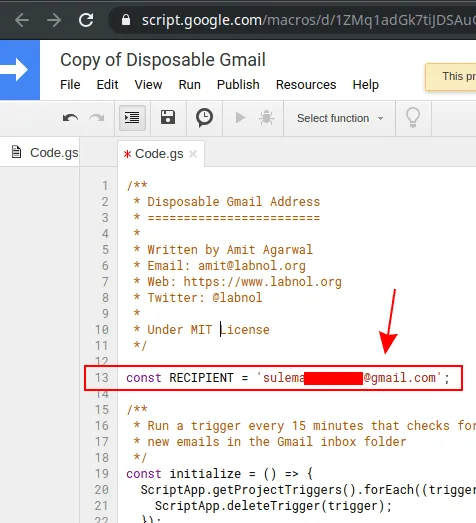Click line number 19 in the gutter
Viewport: 476px width, 523px height.
[102, 474]
